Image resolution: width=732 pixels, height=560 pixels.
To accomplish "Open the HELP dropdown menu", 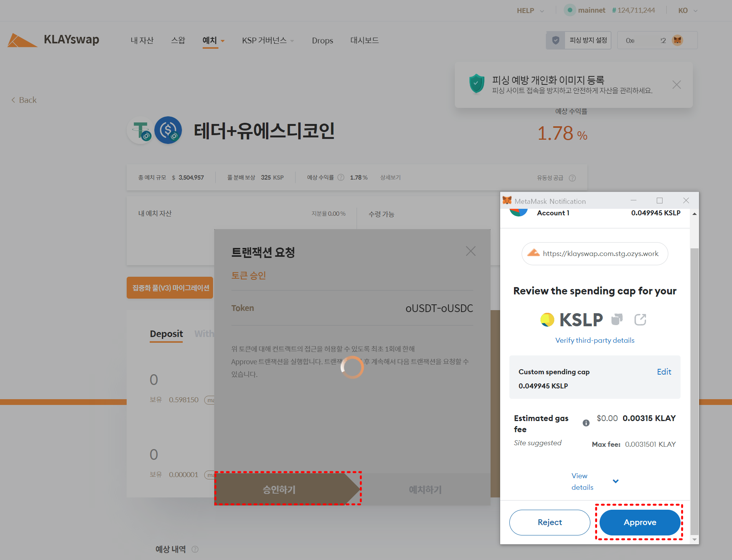I will 530,11.
